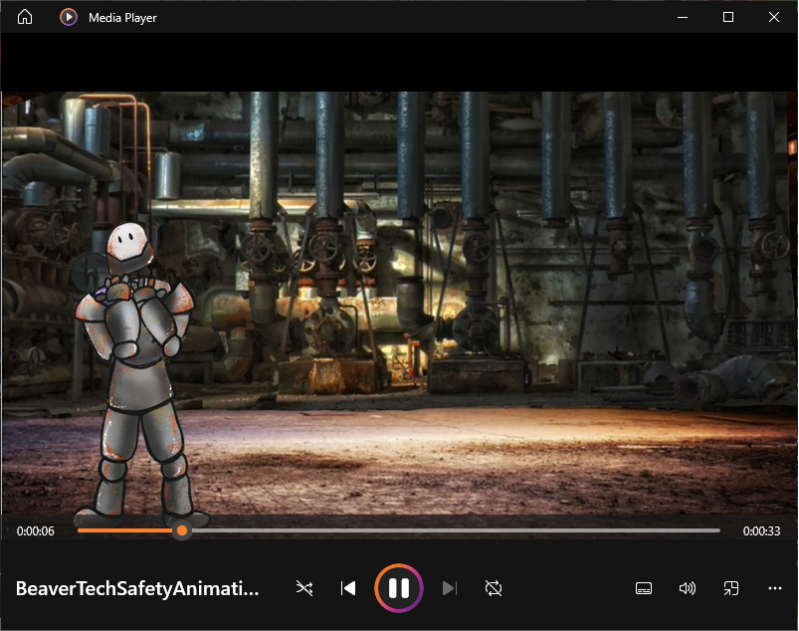The width and height of the screenshot is (799, 631).
Task: Go to Home via the house icon
Action: (25, 17)
